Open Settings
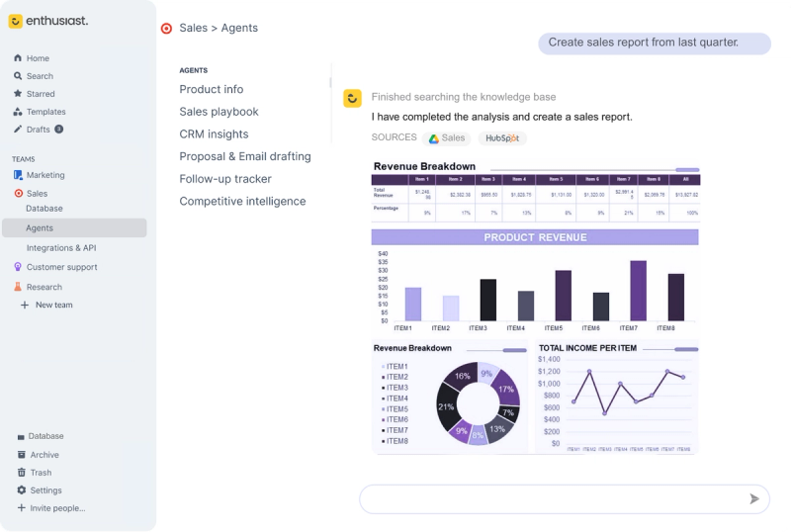791x532 pixels. (x=45, y=490)
